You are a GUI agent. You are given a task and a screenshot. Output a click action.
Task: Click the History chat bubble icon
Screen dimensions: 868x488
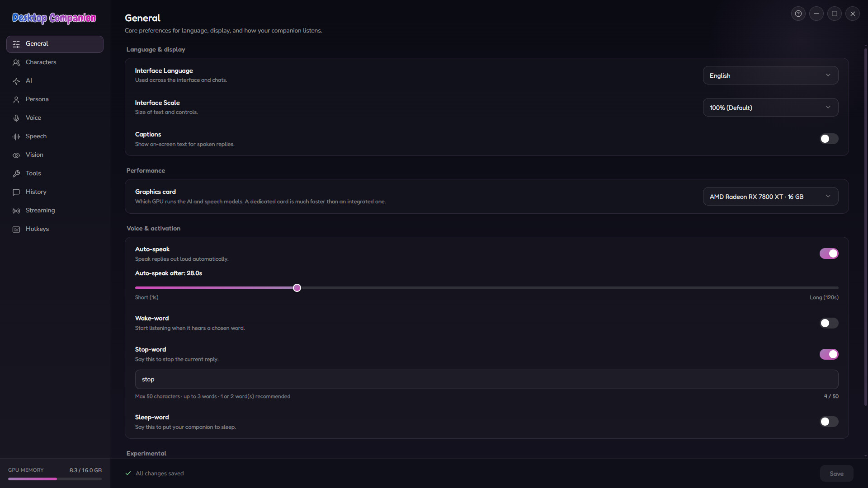coord(16,192)
